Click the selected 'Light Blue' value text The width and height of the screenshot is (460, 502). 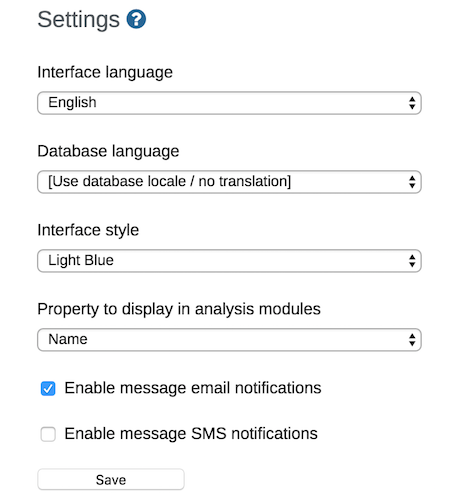click(x=81, y=260)
